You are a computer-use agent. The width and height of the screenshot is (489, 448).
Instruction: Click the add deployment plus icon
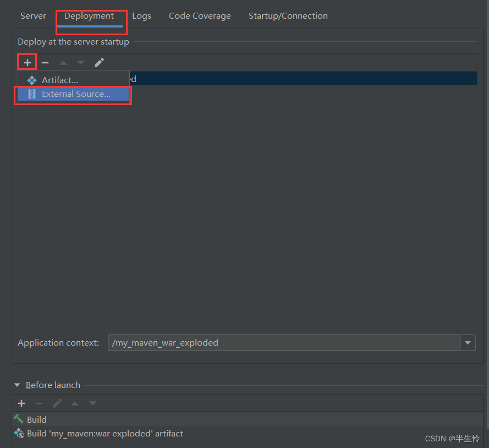coord(28,63)
